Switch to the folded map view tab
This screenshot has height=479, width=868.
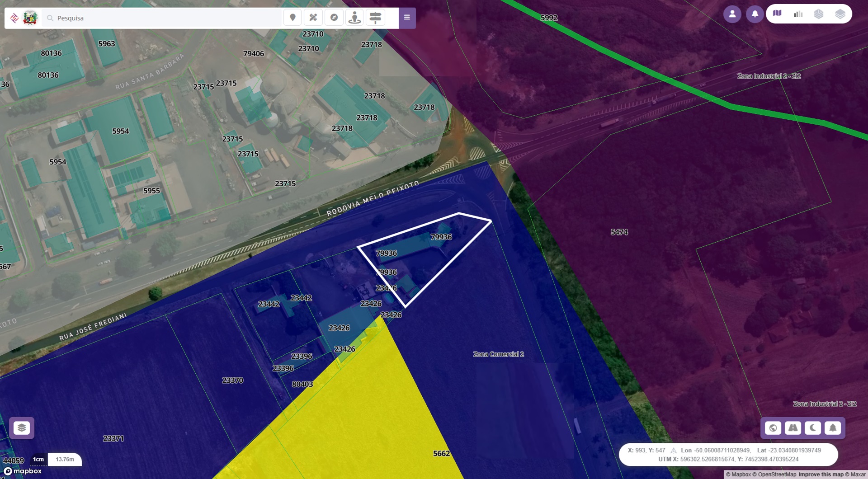pos(777,14)
